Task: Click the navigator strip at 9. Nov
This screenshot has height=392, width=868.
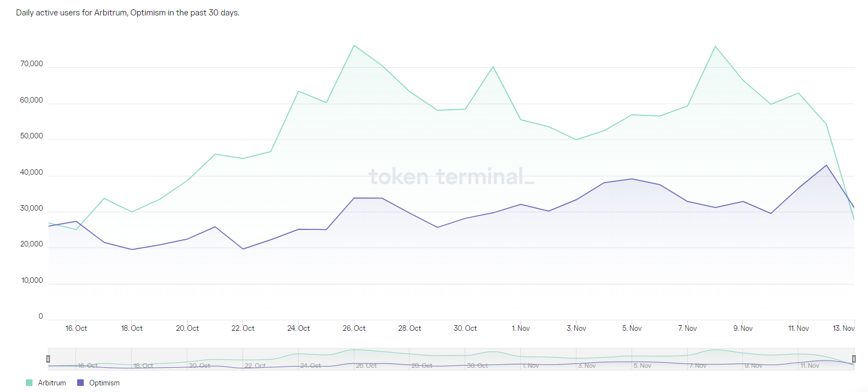Action: [753, 366]
